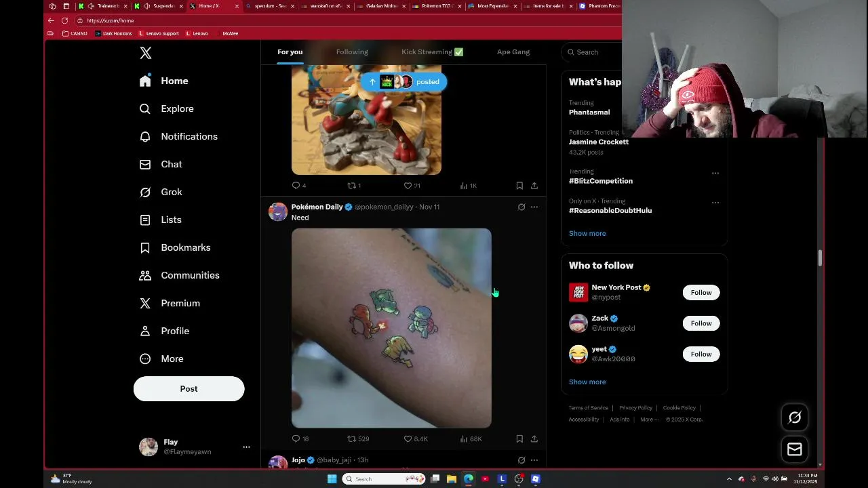Open Explore via magnifier icon

tap(145, 108)
